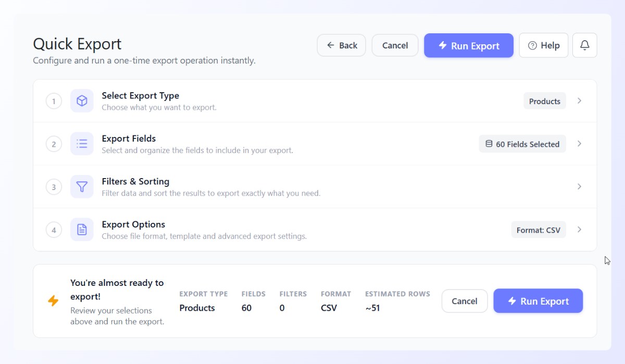Open the Help button
The height and width of the screenshot is (364, 625).
pos(544,45)
